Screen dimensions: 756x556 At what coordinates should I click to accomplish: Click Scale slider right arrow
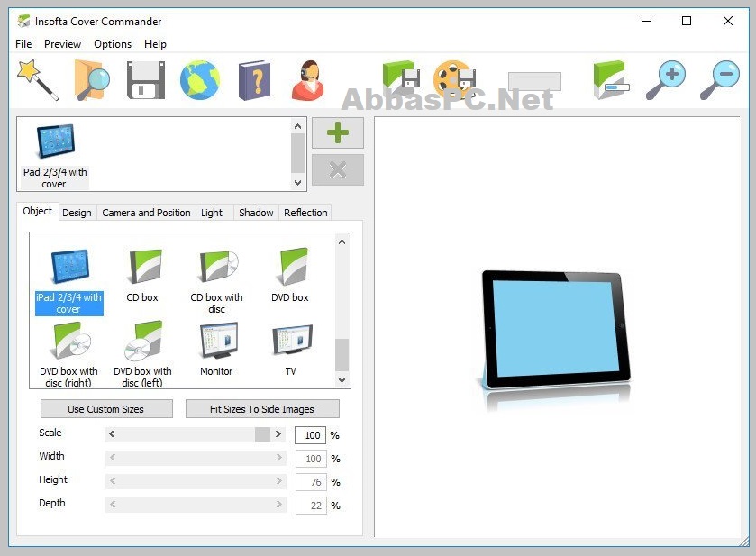coord(278,434)
